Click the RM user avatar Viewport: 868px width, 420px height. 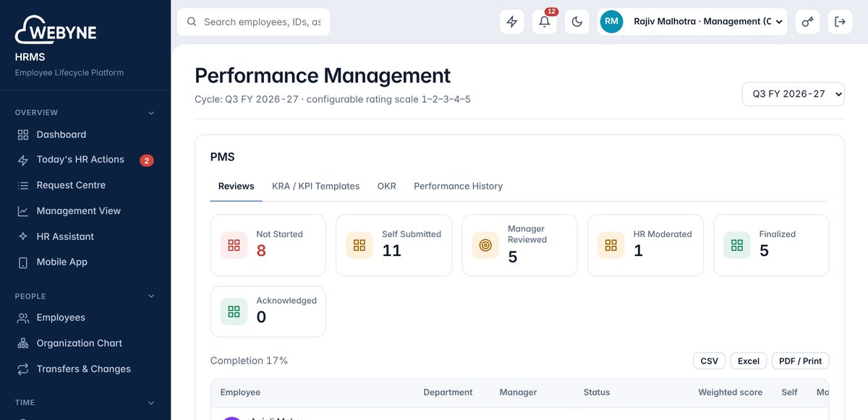coord(612,22)
